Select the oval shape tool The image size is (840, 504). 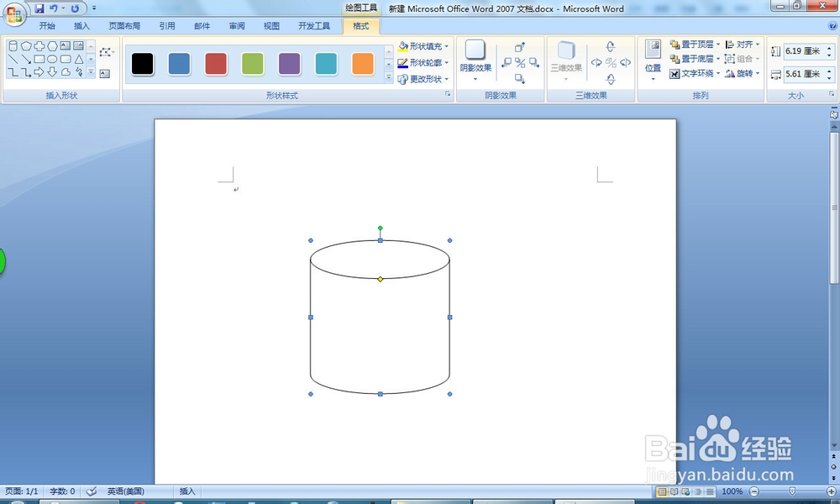52,59
